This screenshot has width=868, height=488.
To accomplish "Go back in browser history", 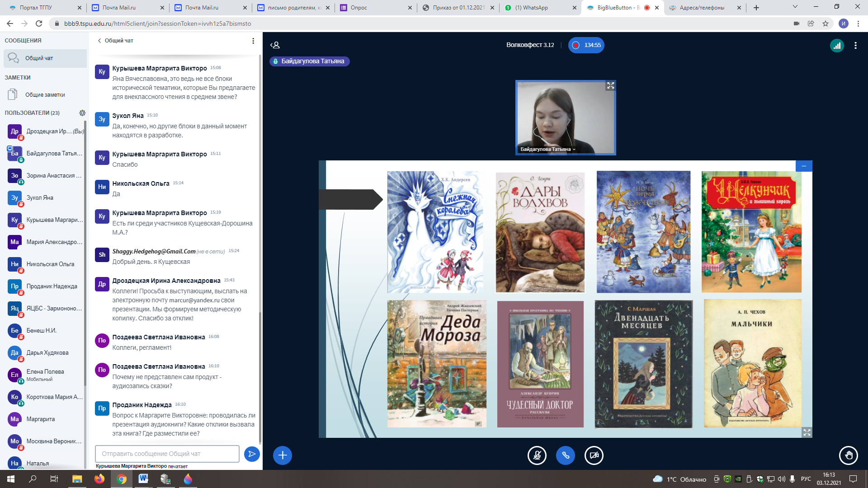I will pyautogui.click(x=10, y=23).
